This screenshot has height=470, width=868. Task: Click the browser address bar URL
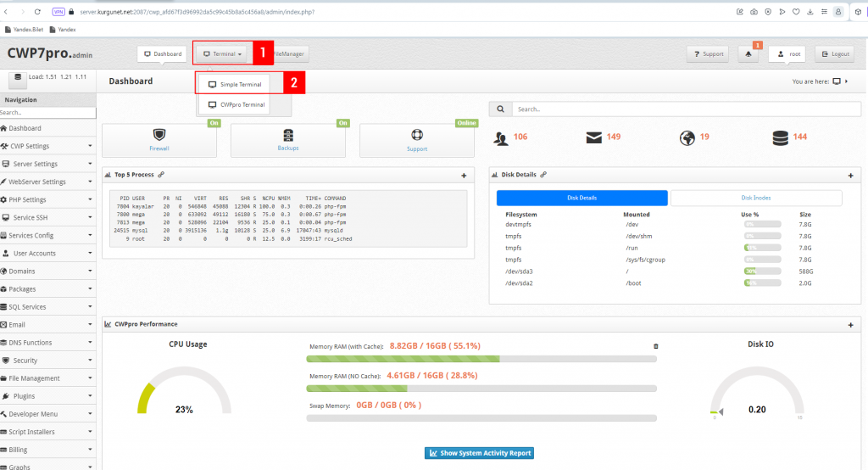pos(197,12)
